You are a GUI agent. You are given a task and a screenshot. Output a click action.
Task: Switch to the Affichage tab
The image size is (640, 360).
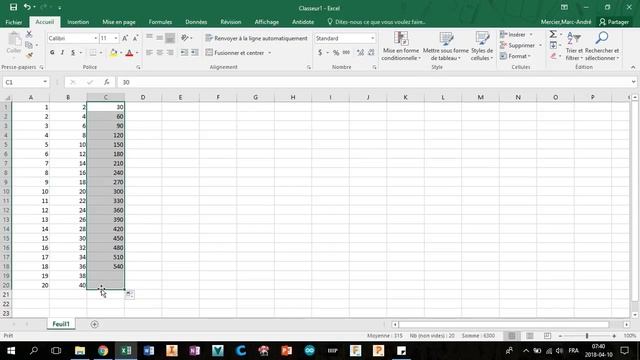267,22
